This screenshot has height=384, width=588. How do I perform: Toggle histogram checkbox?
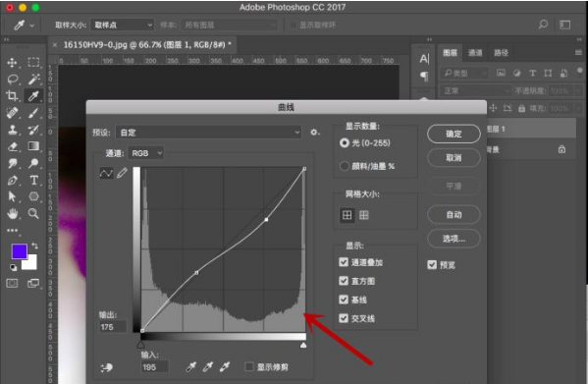pos(344,281)
